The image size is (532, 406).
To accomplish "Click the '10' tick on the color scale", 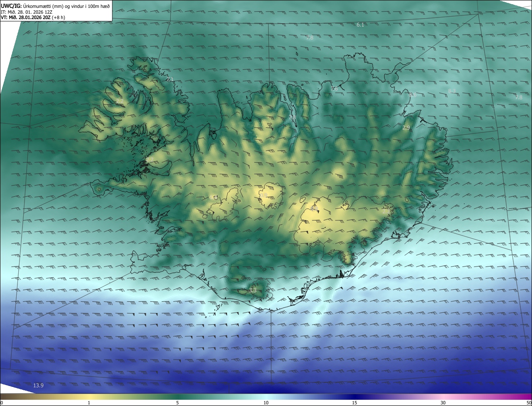I will click(266, 403).
